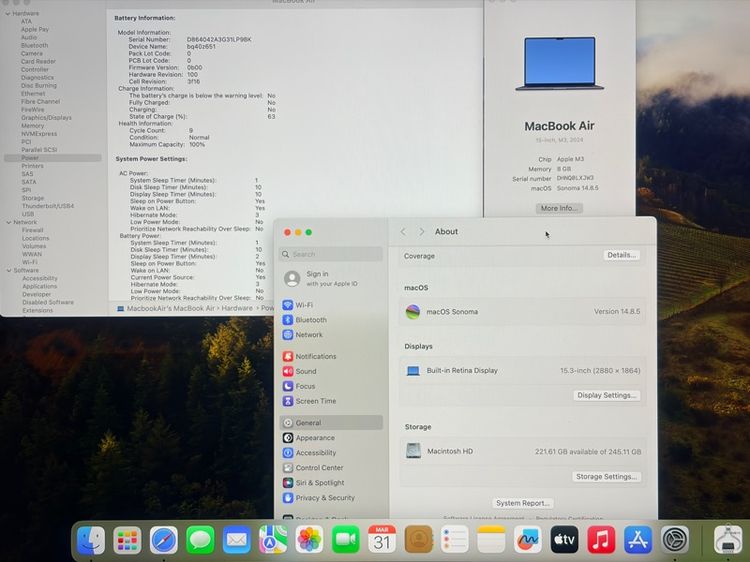750x562 pixels.
Task: Select NVMExpress in System Information sidebar
Action: pos(39,134)
